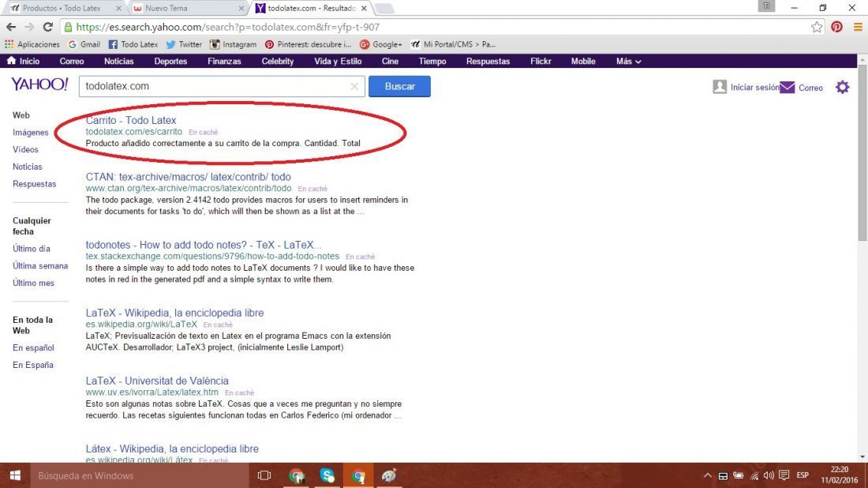Filter results by Último día
The width and height of the screenshot is (868, 488).
tap(31, 249)
